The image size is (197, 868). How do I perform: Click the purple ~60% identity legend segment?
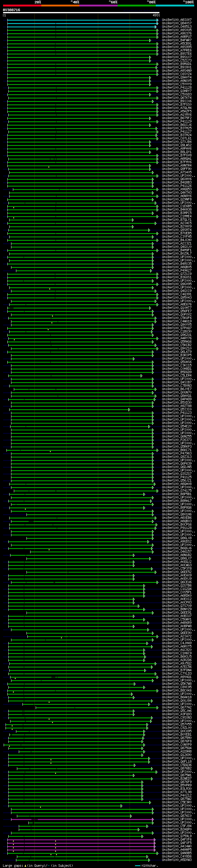tap(99, 6)
